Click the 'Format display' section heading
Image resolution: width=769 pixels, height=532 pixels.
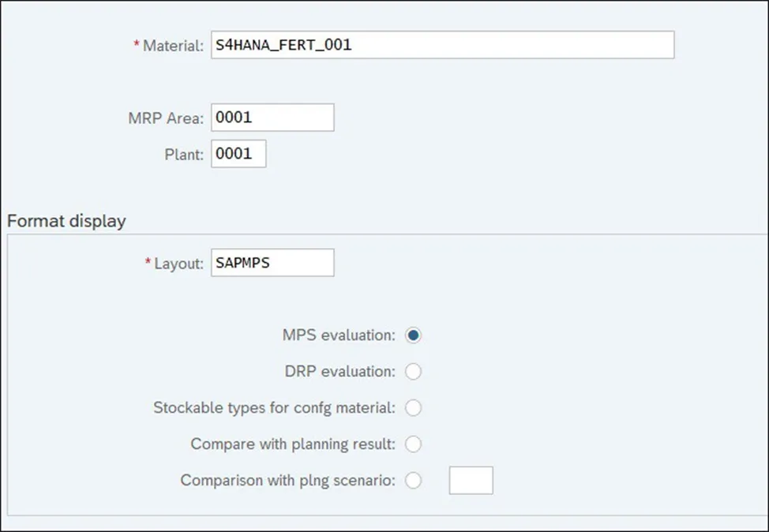click(x=66, y=221)
